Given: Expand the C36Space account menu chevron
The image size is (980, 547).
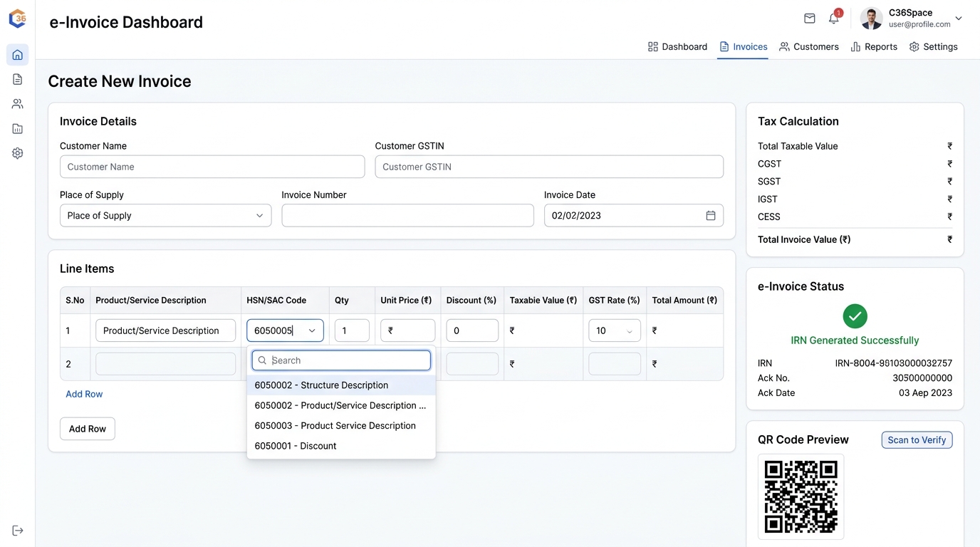Looking at the screenshot, I should coord(959,19).
